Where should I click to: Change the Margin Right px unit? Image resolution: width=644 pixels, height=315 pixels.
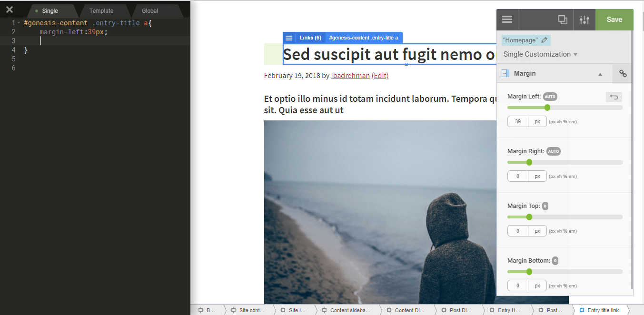coord(537,176)
